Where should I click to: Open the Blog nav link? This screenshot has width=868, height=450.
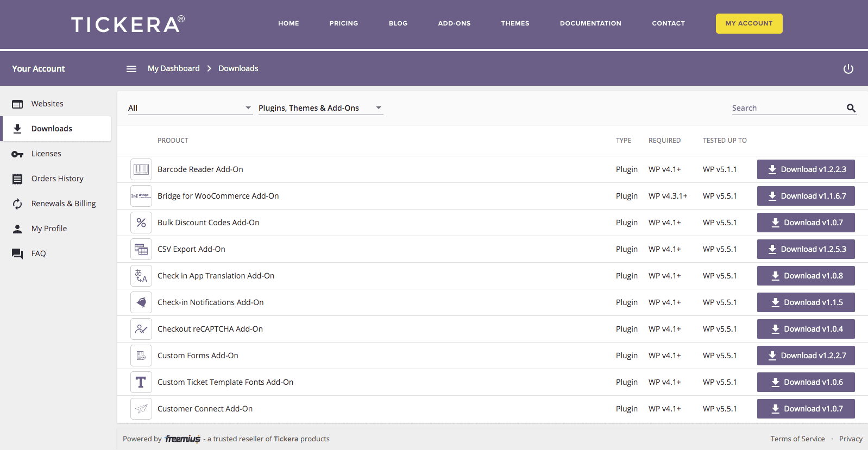point(398,23)
